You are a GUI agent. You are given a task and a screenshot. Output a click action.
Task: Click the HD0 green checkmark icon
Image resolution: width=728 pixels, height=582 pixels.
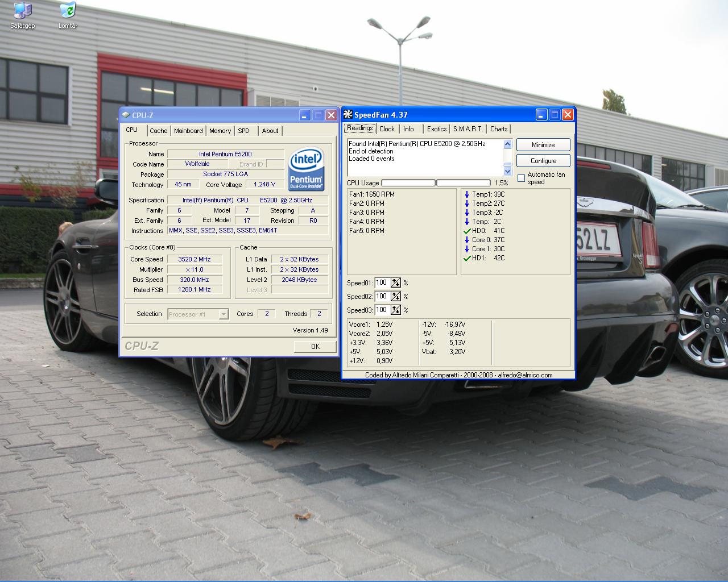[x=467, y=231]
